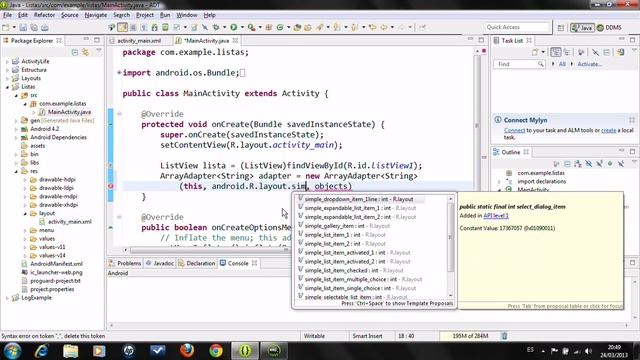Click the Open Type toolbar icon
This screenshot has height=360, width=640.
coord(298,27)
